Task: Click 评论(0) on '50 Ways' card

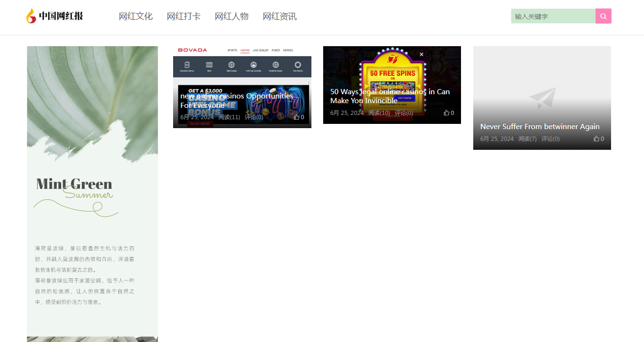Action: pos(404,113)
